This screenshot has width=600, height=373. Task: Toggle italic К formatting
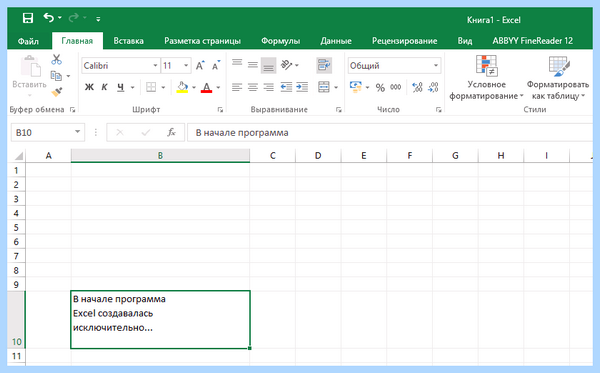104,87
